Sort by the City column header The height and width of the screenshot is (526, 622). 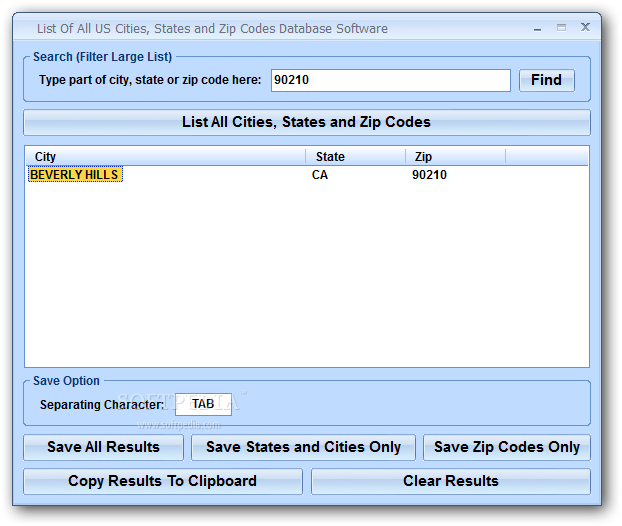(x=166, y=156)
